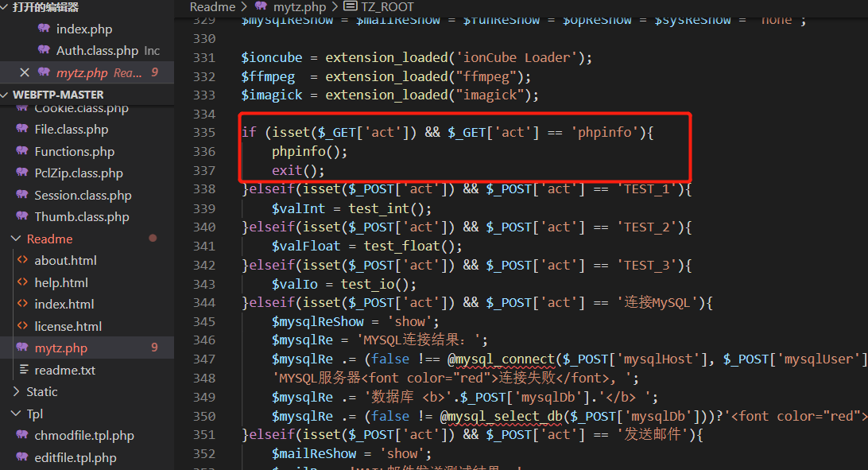Click the PHP elephant icon beside index.php
The width and height of the screenshot is (868, 470).
pos(44,29)
